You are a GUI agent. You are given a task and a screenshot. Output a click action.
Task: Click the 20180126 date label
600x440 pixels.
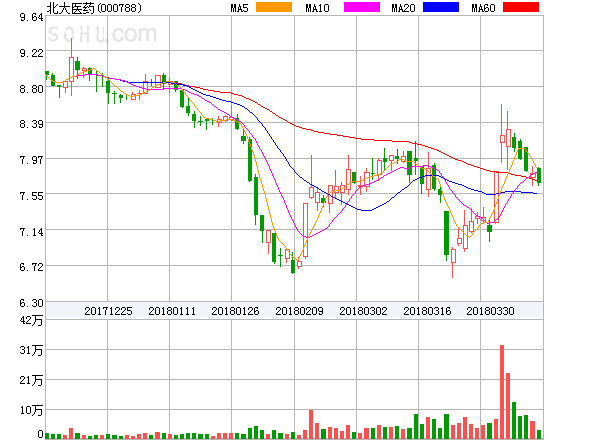point(235,311)
